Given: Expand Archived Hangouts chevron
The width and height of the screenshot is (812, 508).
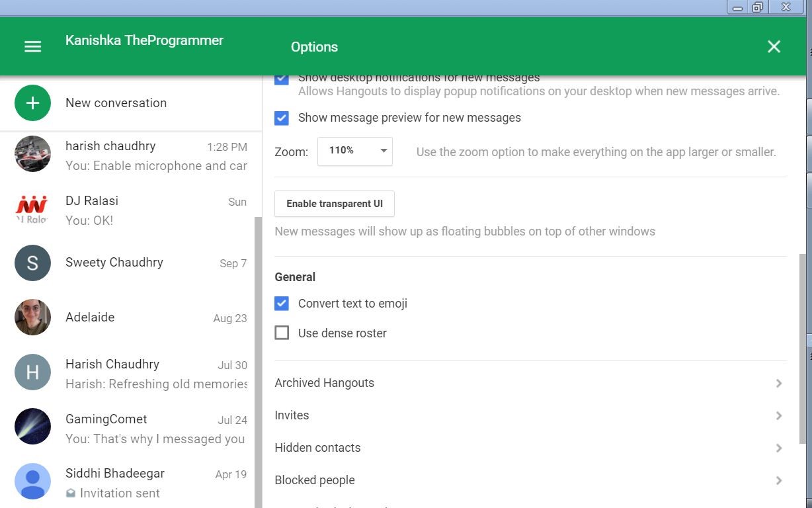Looking at the screenshot, I should click(779, 384).
